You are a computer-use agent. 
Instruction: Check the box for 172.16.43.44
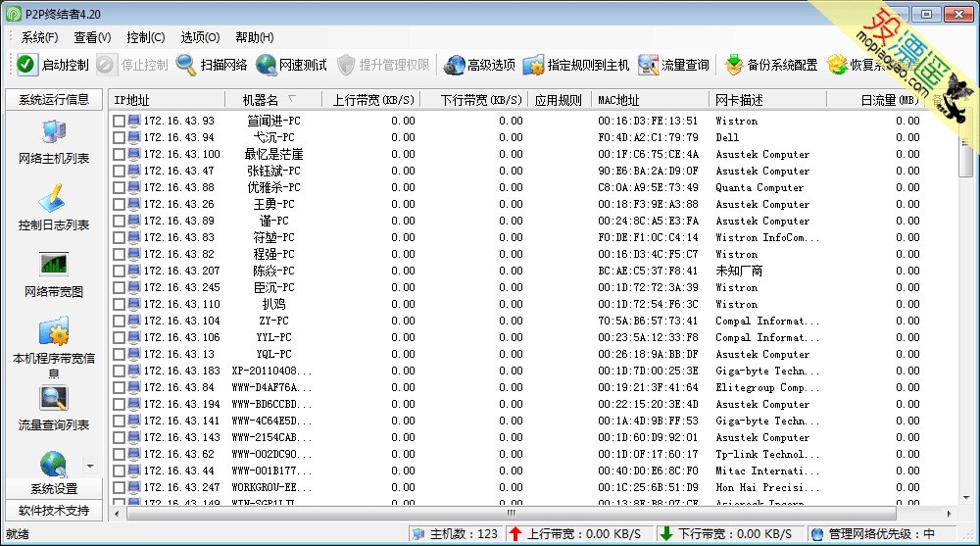(x=119, y=471)
